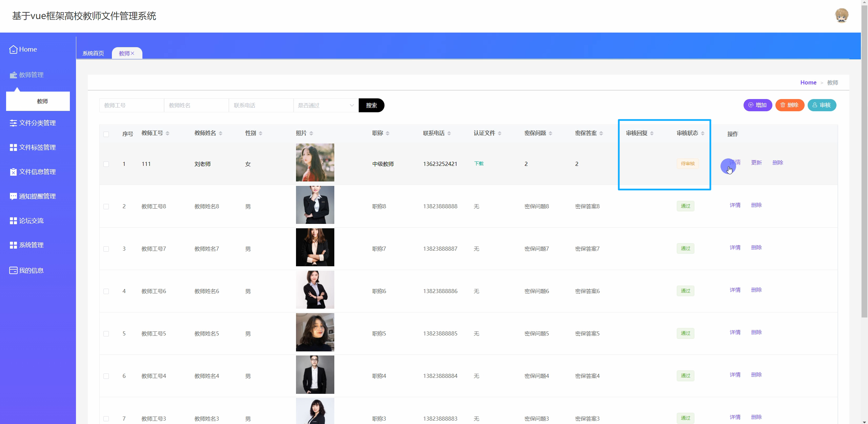Click the 通知提醒管理 chat bubble icon
The height and width of the screenshot is (424, 868).
[13, 196]
